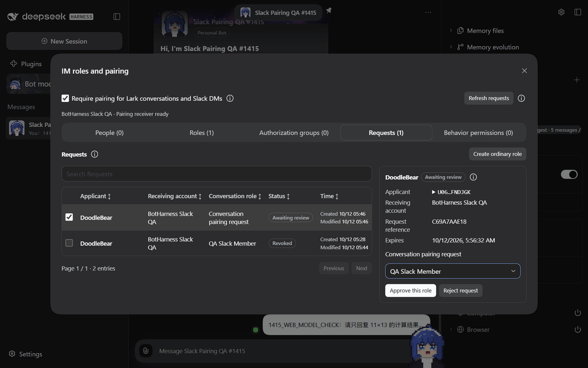Viewport: 588px width, 368px height.
Task: Open settings gear icon in top right
Action: (561, 12)
